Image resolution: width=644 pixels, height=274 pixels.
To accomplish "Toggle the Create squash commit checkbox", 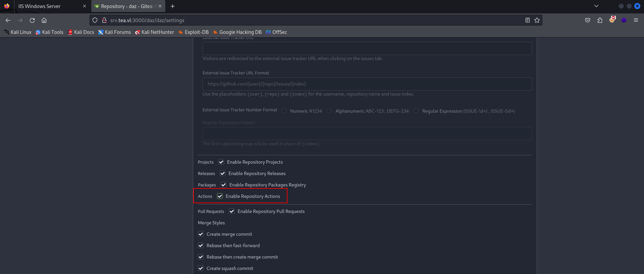I will click(x=201, y=268).
